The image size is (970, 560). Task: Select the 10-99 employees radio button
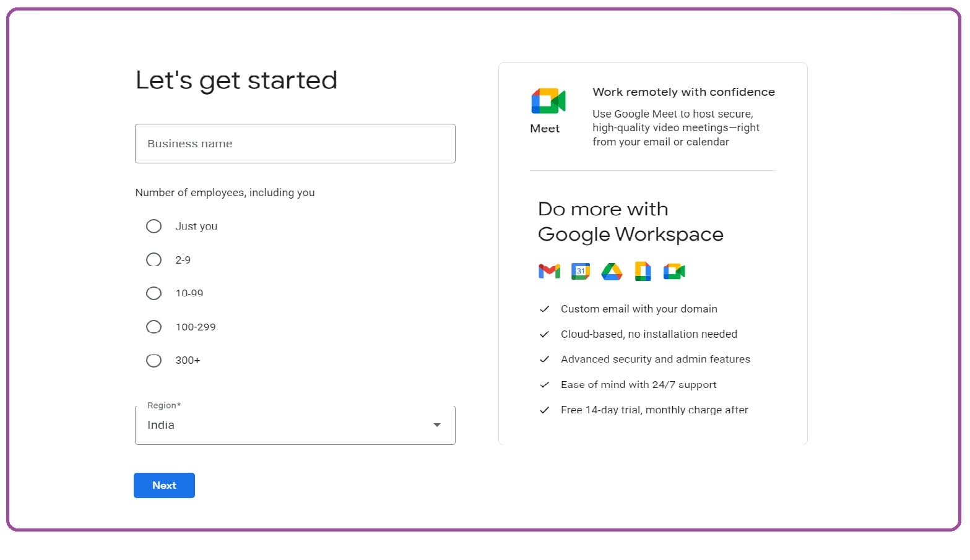pos(154,293)
